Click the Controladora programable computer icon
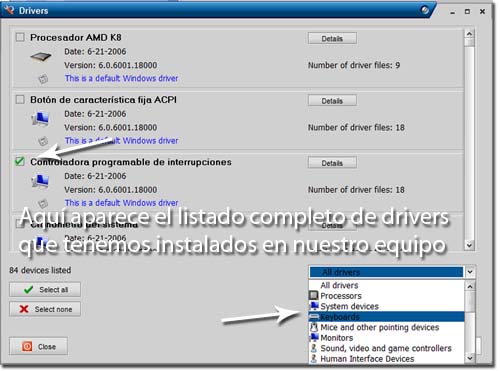500x371 pixels. [40, 181]
